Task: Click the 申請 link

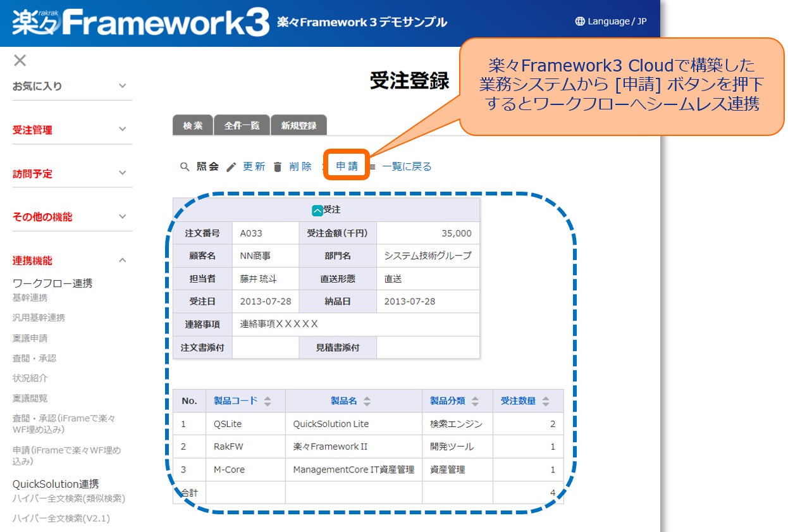Action: tap(347, 166)
